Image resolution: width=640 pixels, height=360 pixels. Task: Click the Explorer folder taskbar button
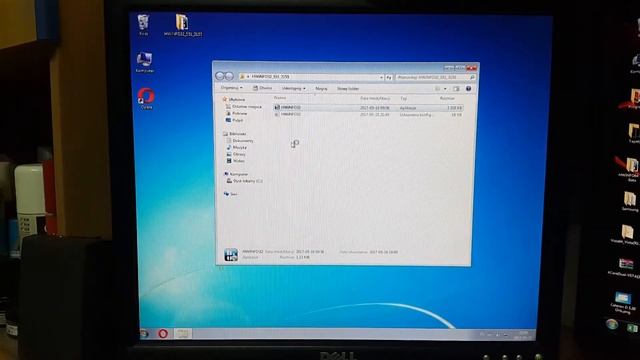click(x=183, y=333)
